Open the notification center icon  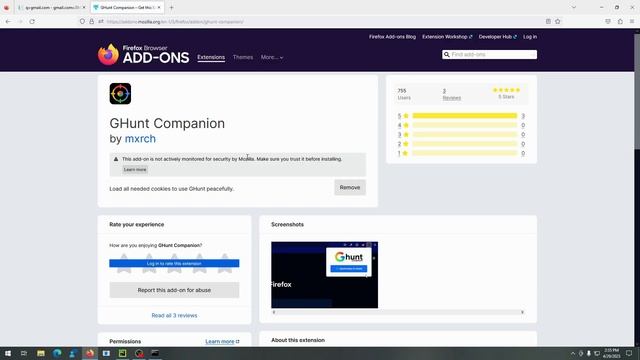tap(629, 353)
